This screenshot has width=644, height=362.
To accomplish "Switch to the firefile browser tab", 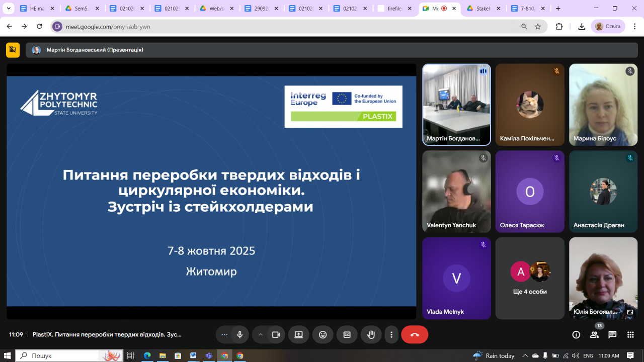I will tap(394, 9).
